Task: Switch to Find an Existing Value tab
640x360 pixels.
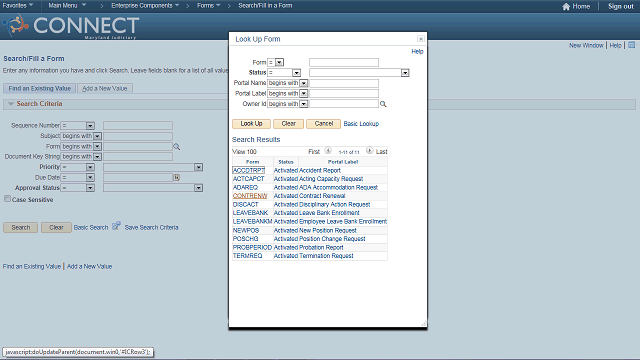Action: tap(40, 88)
